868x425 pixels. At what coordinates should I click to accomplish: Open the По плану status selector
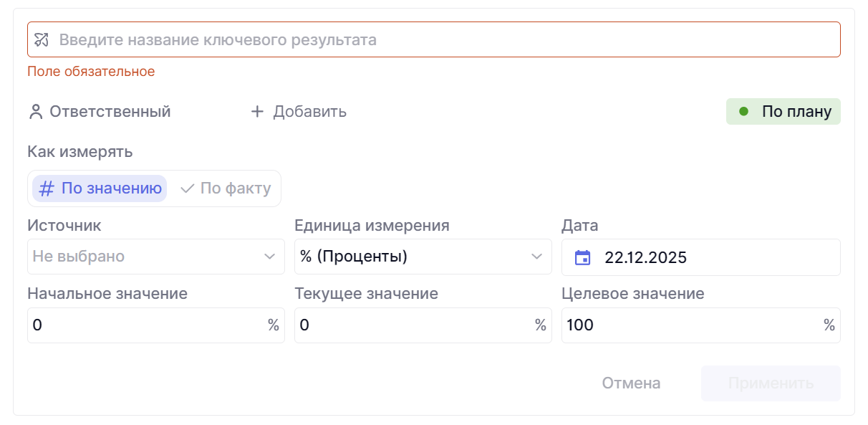783,112
